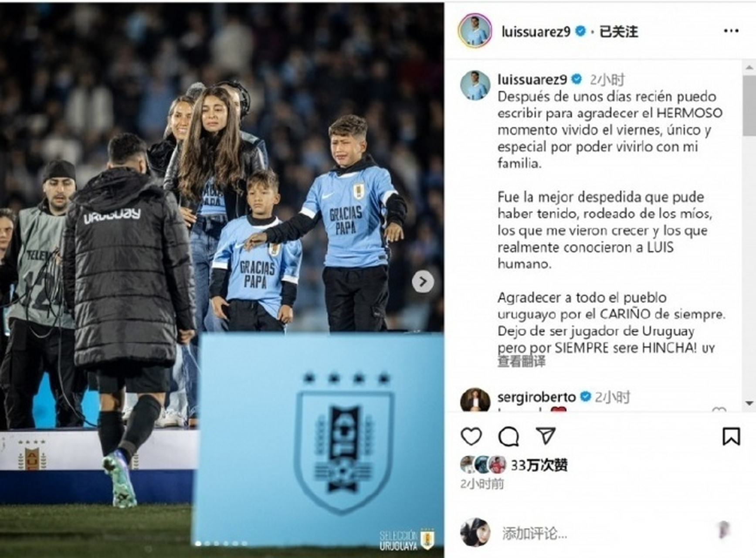Go to the next photo in carousel
Viewport: 756px width, 558px height.
(x=423, y=282)
